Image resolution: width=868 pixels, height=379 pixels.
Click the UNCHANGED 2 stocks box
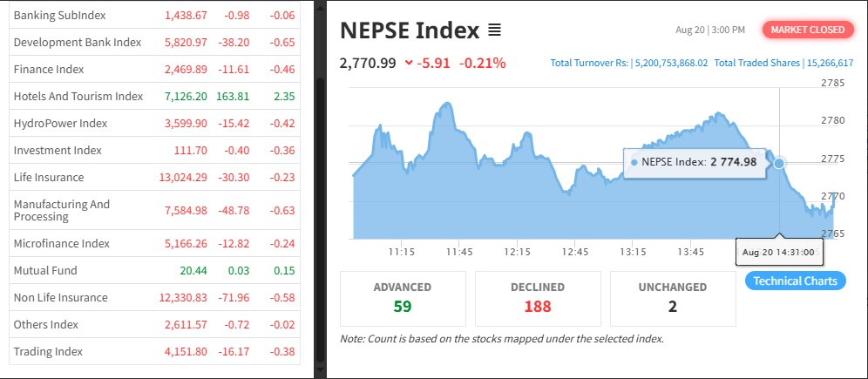672,296
